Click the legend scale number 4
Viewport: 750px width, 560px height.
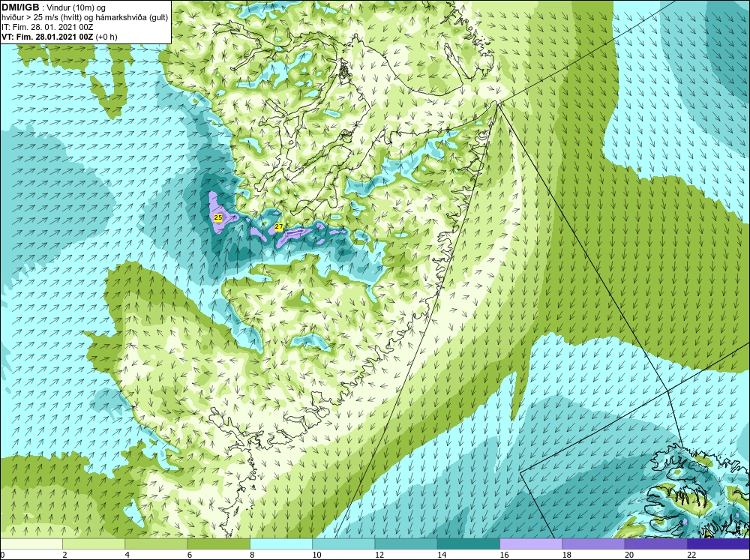127,555
